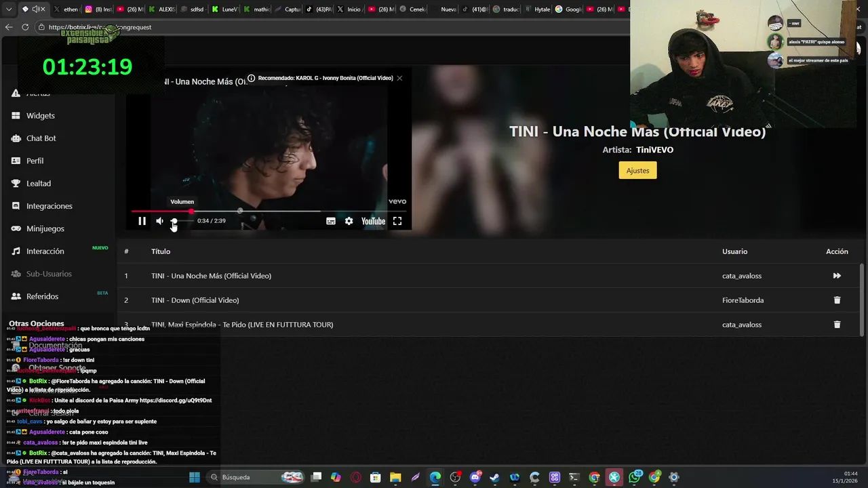Switch to the ethen X tab

coord(66,9)
